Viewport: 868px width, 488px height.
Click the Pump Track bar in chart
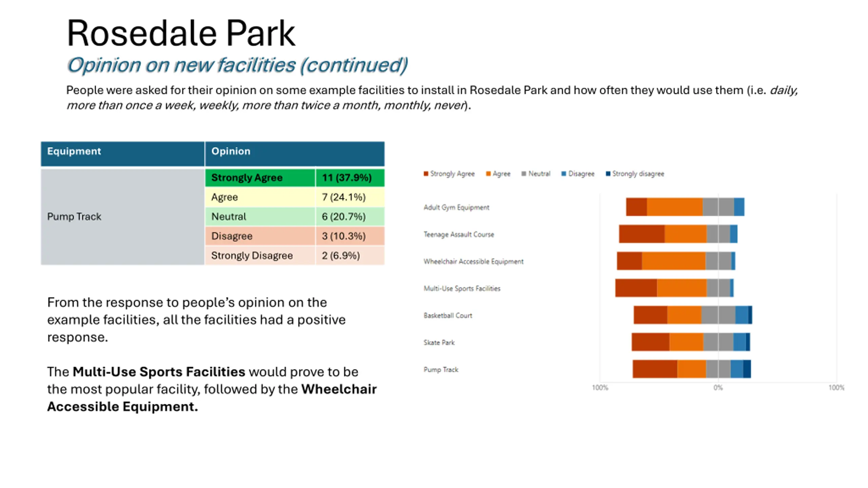691,369
